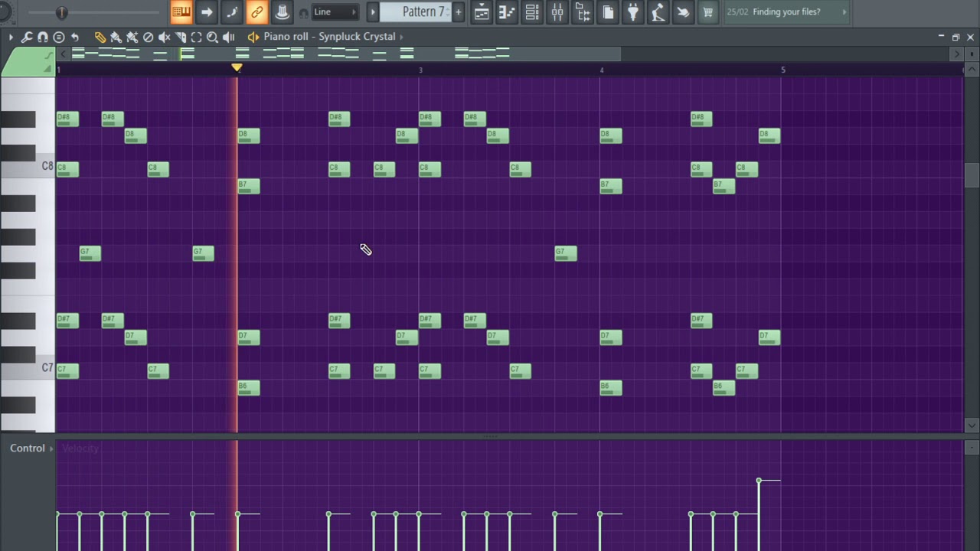
Task: Toggle the right-arrow step button
Action: (207, 11)
